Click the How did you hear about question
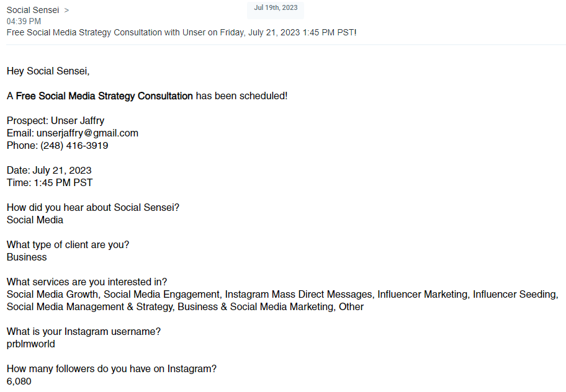566x392 pixels. point(93,207)
